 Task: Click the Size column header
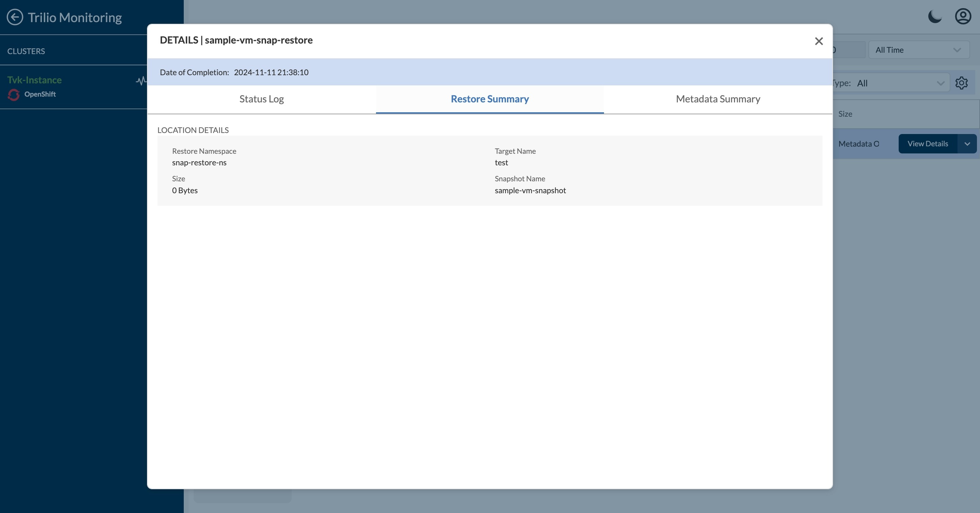click(845, 114)
